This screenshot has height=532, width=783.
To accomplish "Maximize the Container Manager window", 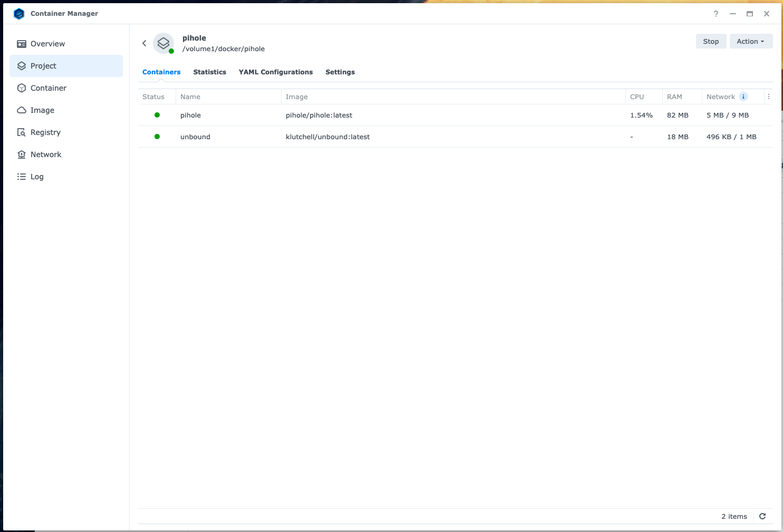I will click(750, 14).
